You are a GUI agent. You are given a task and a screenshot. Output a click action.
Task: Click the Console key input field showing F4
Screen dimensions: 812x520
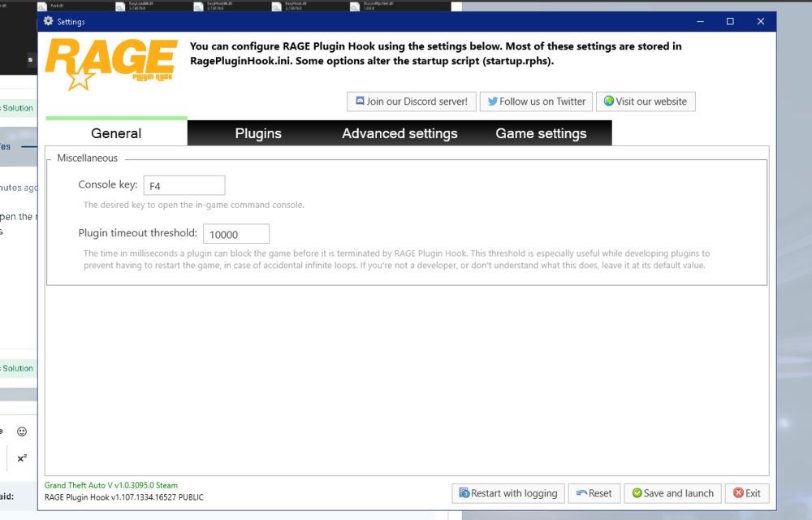(184, 185)
